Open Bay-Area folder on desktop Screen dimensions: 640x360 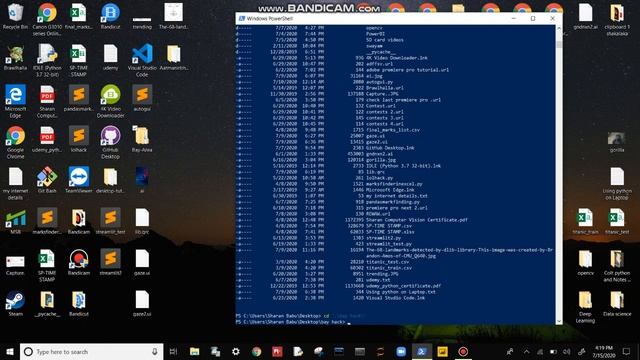tap(142, 139)
